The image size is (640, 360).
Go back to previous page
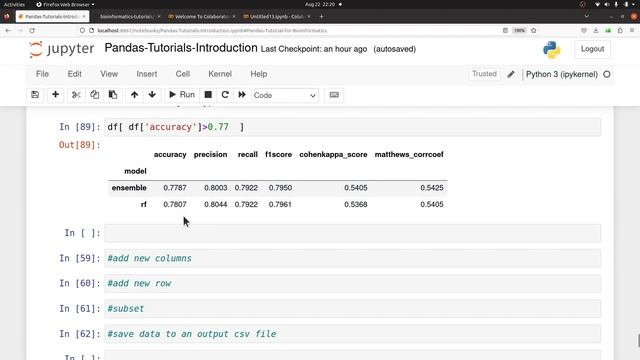click(x=8, y=31)
